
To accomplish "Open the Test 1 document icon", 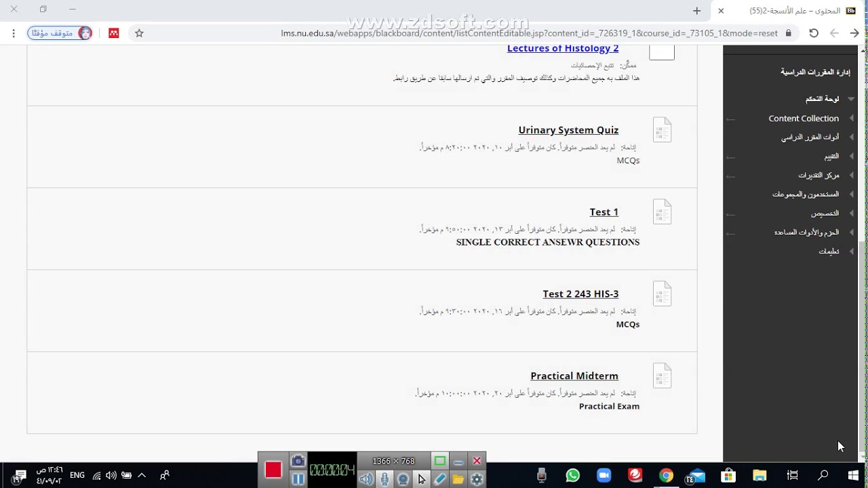I will tap(662, 211).
